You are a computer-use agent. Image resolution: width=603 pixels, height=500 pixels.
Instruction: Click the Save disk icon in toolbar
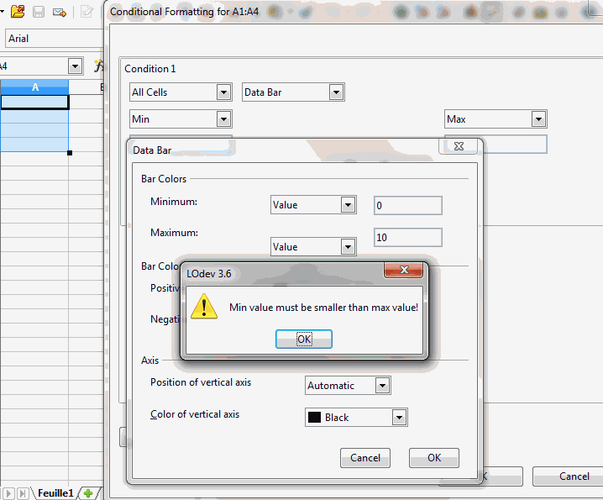pos(37,12)
